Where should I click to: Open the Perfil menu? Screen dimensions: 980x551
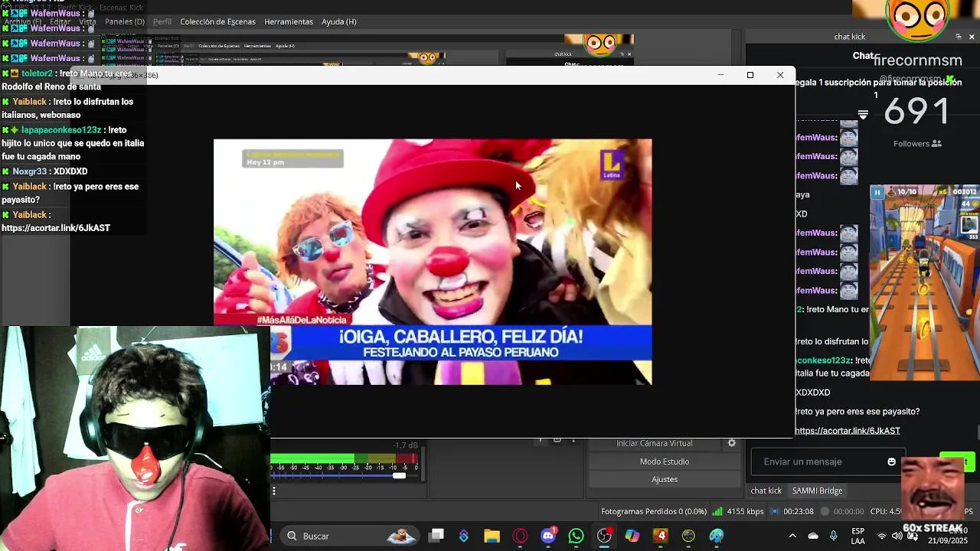pyautogui.click(x=162, y=21)
